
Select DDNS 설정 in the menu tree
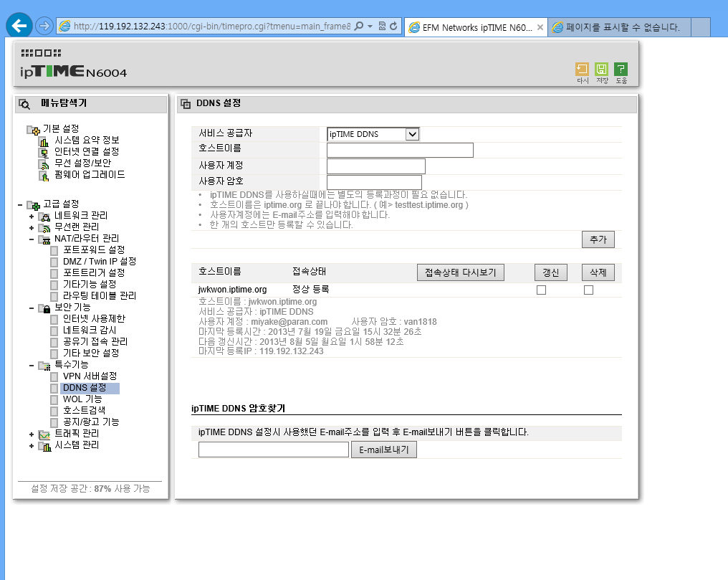[85, 388]
